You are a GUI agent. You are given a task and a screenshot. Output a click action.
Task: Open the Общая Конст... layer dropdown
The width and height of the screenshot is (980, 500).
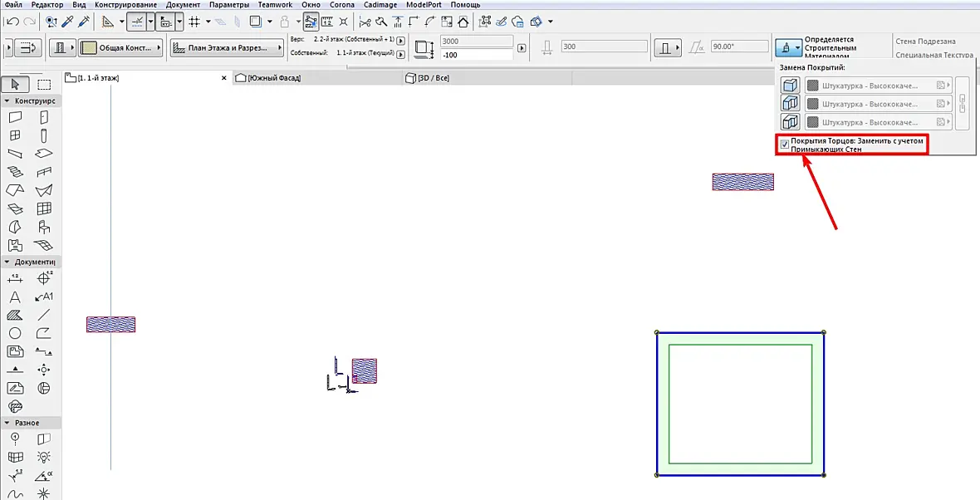[x=121, y=47]
